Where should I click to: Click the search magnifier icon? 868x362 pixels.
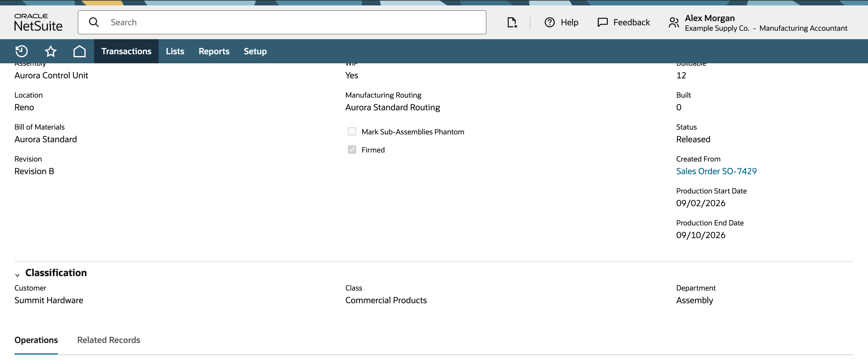click(94, 22)
